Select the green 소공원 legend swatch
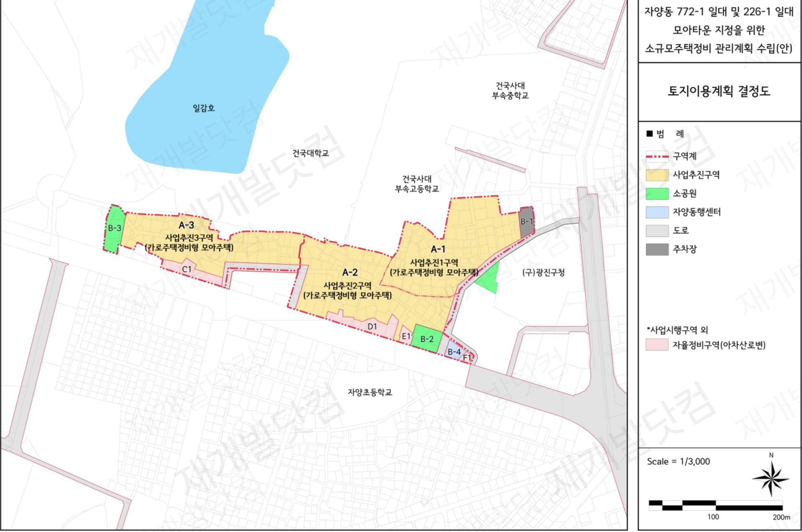The height and width of the screenshot is (532, 802). pyautogui.click(x=657, y=193)
